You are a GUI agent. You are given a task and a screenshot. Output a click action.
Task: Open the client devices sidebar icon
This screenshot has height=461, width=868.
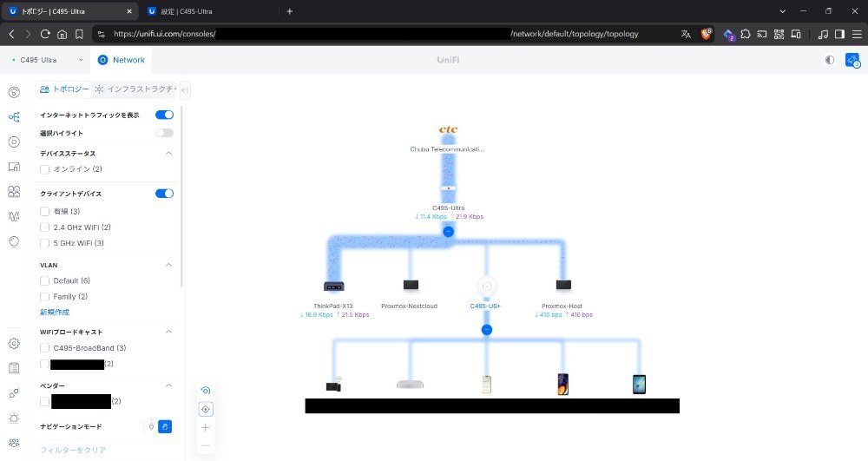(14, 167)
